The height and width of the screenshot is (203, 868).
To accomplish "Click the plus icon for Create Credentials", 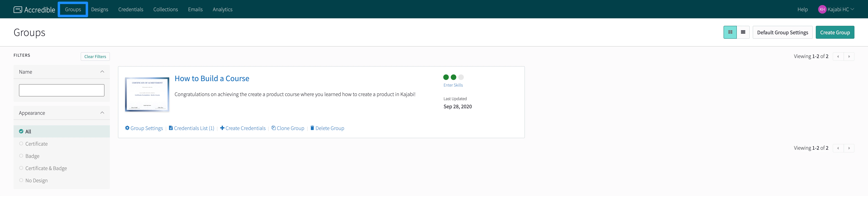I will (x=222, y=128).
